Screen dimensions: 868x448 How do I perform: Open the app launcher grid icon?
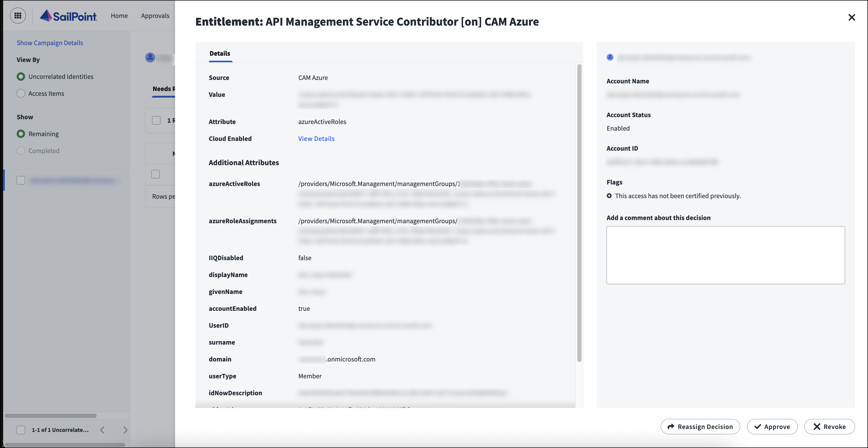pyautogui.click(x=18, y=16)
